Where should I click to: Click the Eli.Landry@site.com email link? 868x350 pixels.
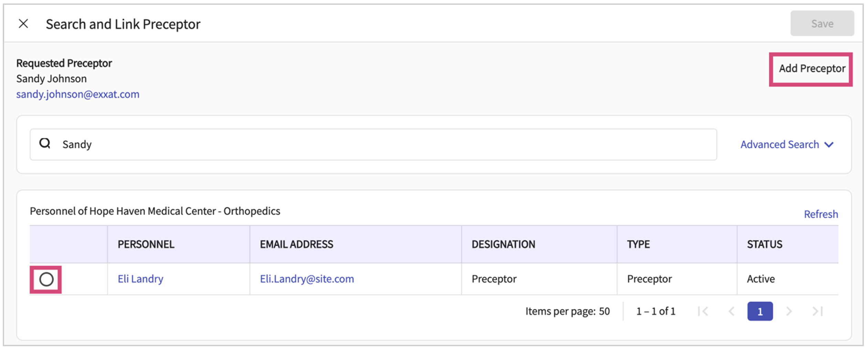coord(307,279)
